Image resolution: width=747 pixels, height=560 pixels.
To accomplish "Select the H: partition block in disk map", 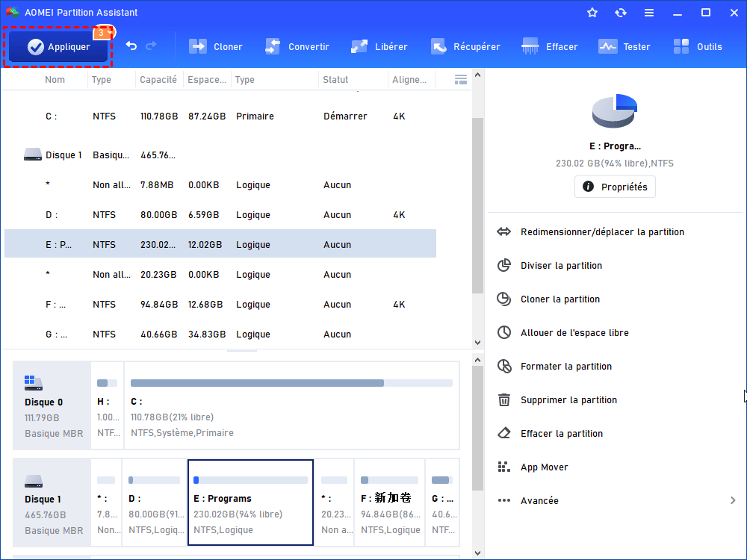I will click(x=107, y=405).
